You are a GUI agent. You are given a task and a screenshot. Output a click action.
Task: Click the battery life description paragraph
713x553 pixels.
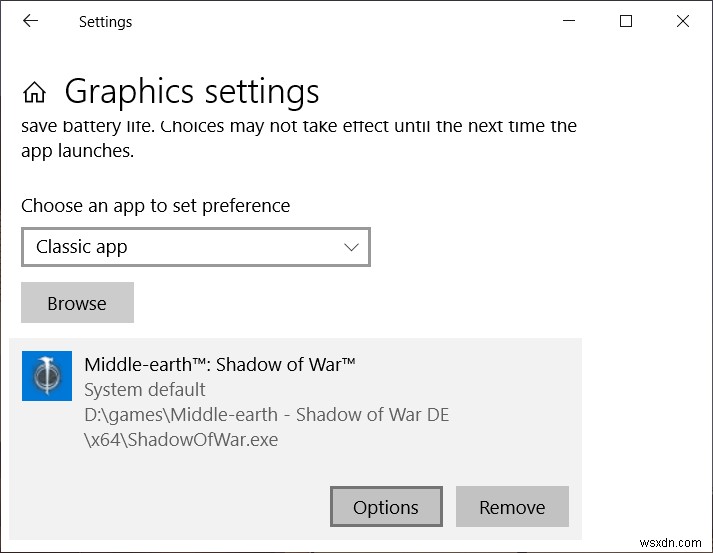(x=298, y=139)
